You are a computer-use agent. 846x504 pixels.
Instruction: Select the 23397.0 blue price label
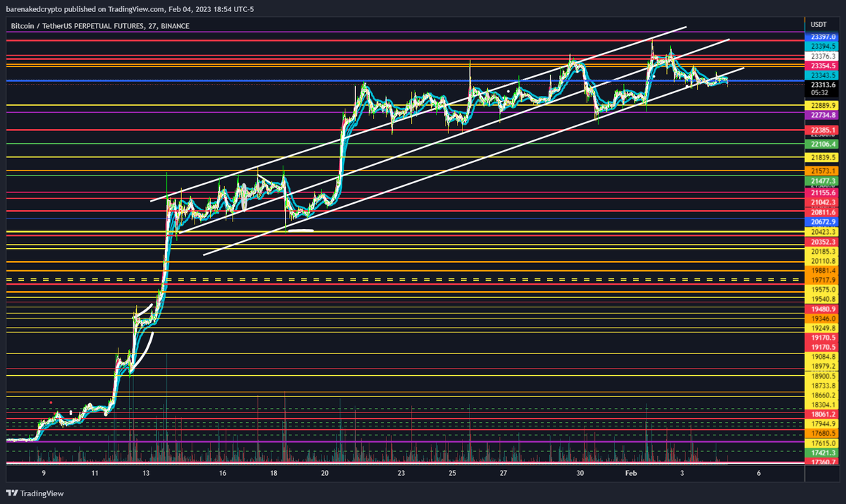[823, 35]
